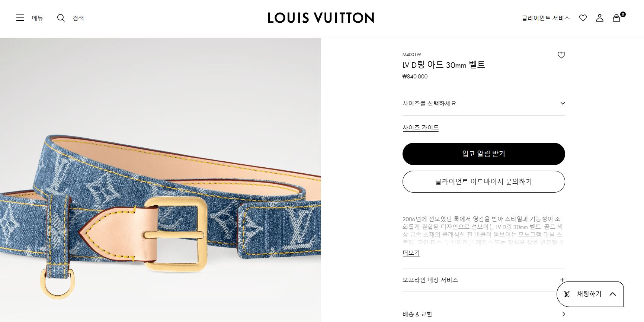Click 더보기 to read the full description
The width and height of the screenshot is (644, 322).
click(411, 253)
